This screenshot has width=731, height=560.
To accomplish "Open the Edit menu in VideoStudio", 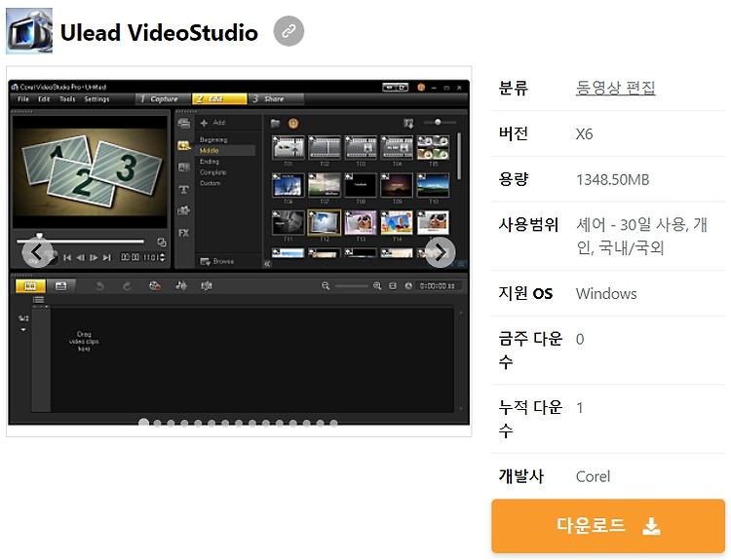I will pos(44,98).
